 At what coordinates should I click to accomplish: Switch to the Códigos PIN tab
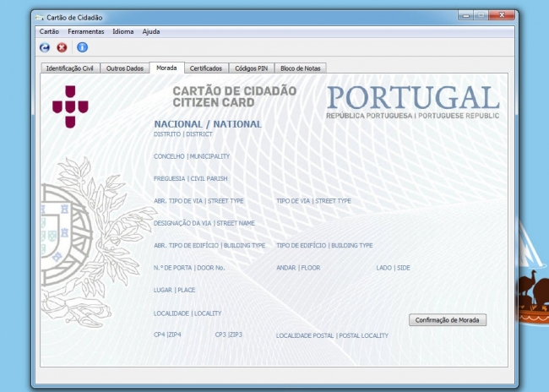pyautogui.click(x=251, y=68)
